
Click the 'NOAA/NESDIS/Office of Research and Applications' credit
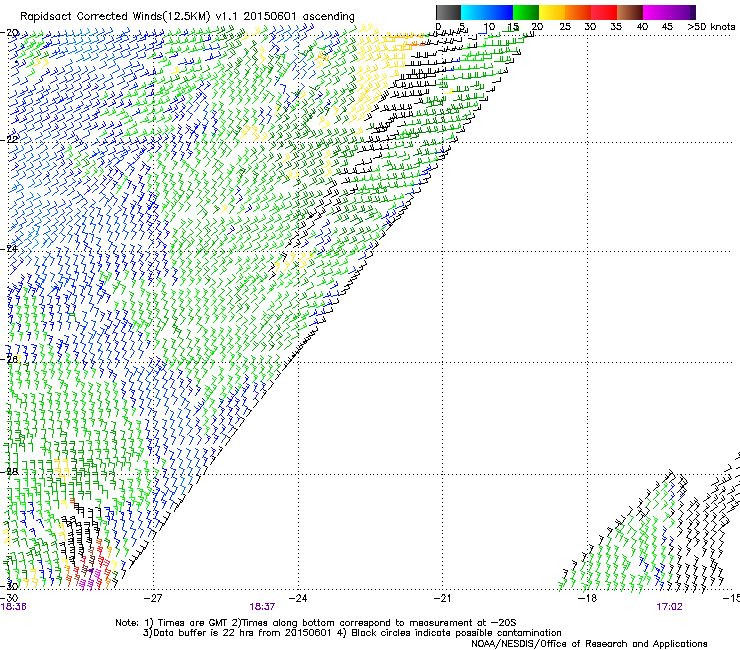tap(589, 644)
